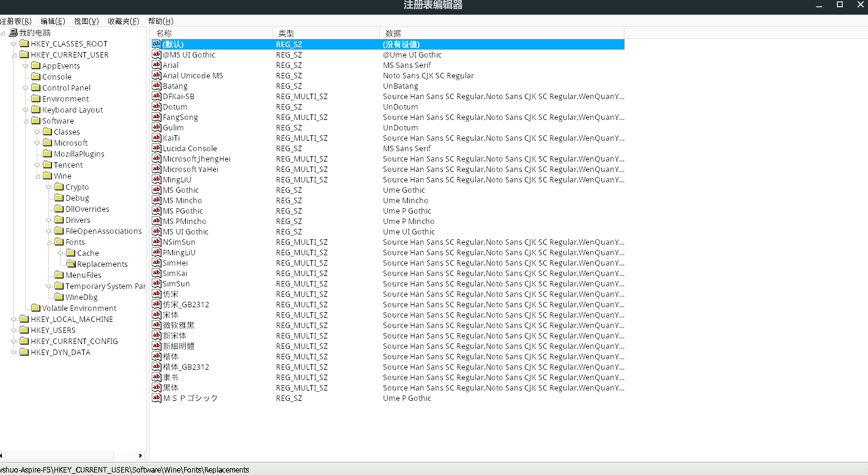This screenshot has height=475, width=868.
Task: Click the ab icon beside SimHei
Action: [x=157, y=263]
